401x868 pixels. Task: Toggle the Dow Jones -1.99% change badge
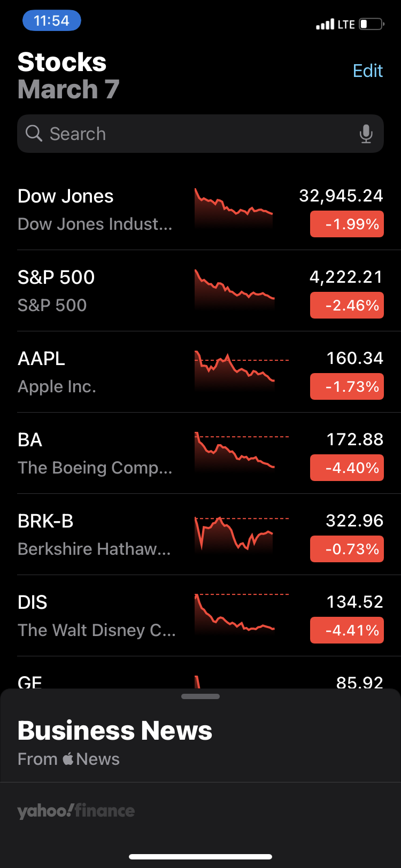click(346, 224)
